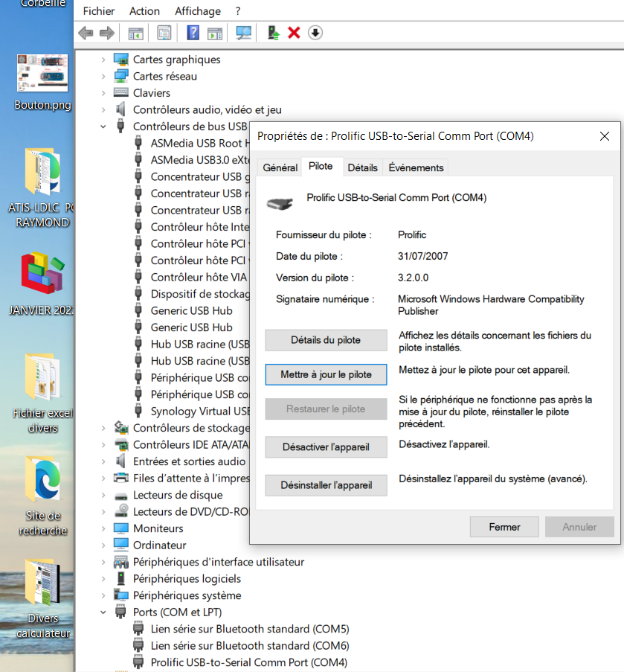Switch to the Détails tab
This screenshot has width=624, height=672.
point(362,167)
